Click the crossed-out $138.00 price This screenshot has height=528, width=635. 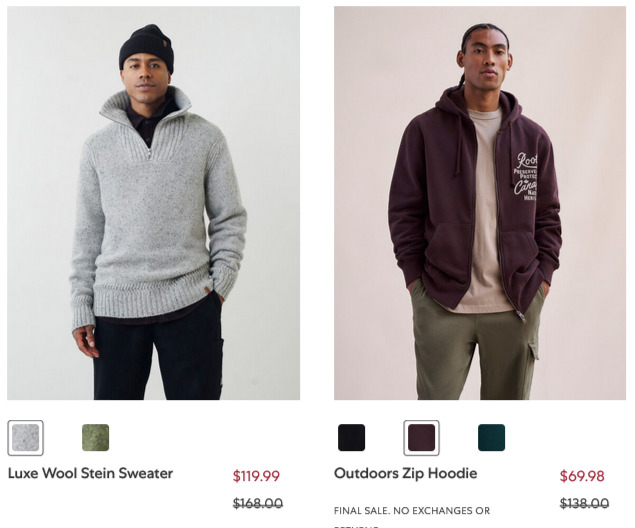584,503
